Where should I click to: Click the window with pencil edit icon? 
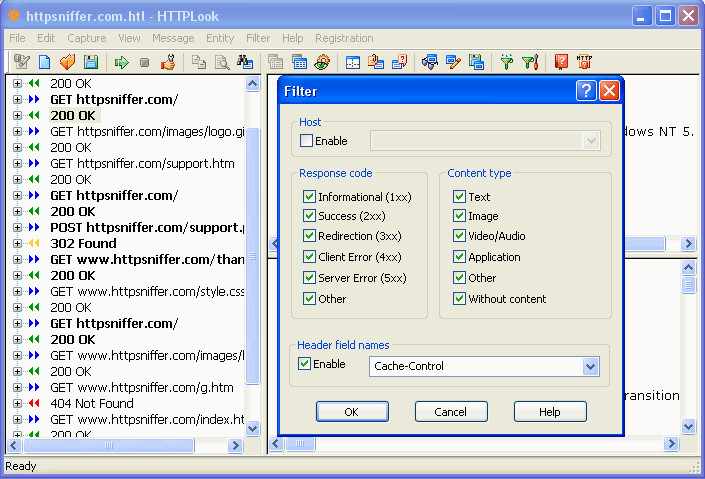pyautogui.click(x=453, y=62)
